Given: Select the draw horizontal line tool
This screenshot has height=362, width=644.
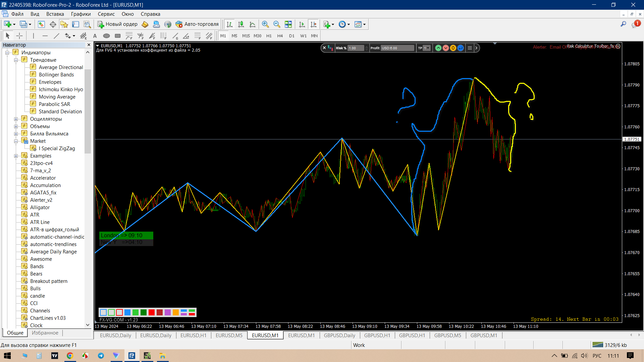Looking at the screenshot, I should pyautogui.click(x=45, y=36).
